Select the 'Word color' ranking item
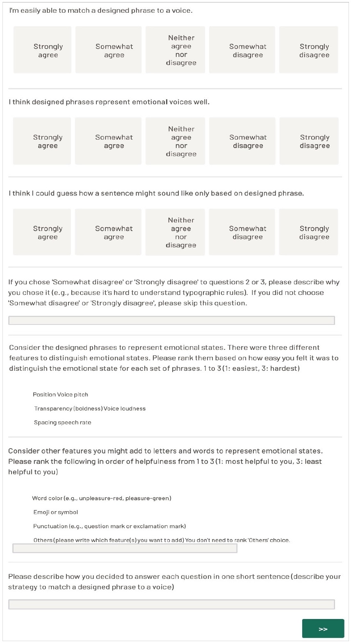351x644 pixels. pos(102,498)
